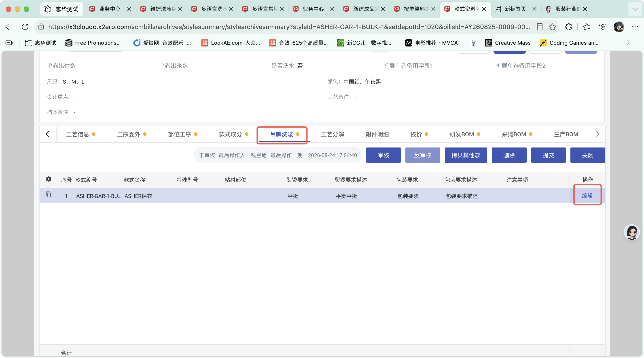Switch to 附件明细 tab

[x=377, y=134]
